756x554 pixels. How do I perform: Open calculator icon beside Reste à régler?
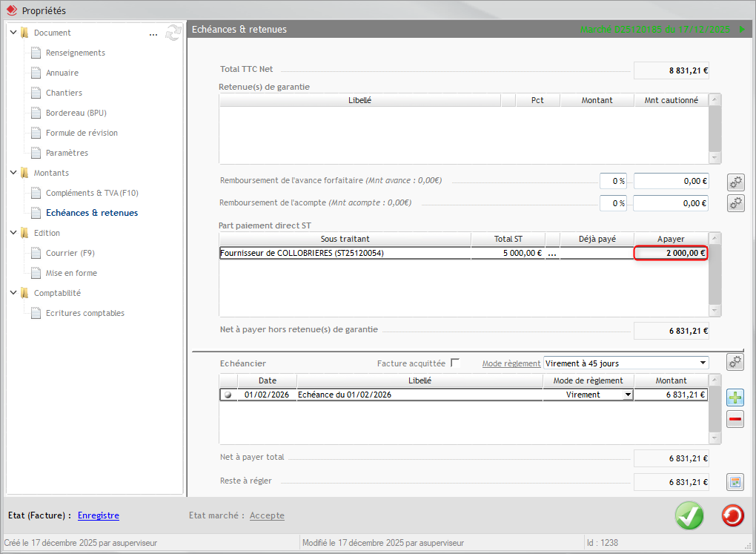pyautogui.click(x=735, y=482)
